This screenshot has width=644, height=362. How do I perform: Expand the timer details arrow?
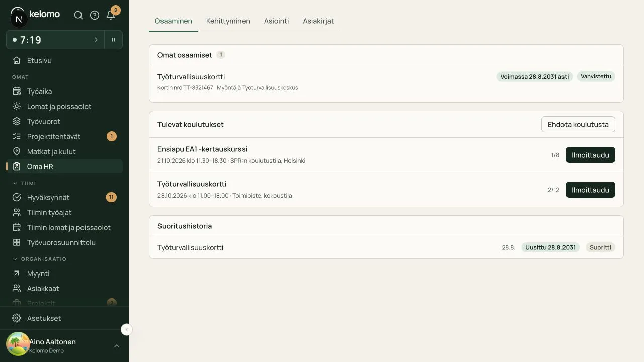96,40
